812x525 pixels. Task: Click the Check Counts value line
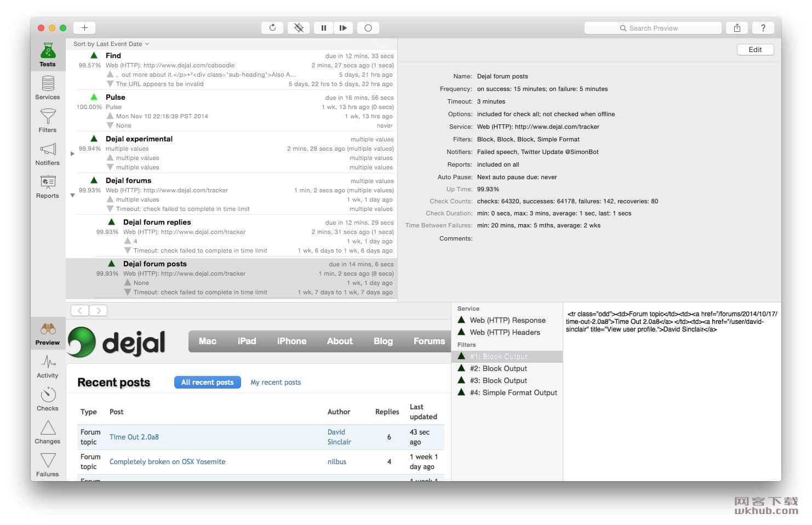point(567,201)
